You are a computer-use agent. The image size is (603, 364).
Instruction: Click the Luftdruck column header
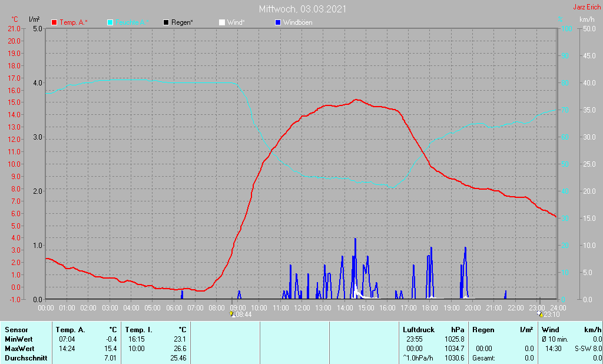click(x=418, y=330)
